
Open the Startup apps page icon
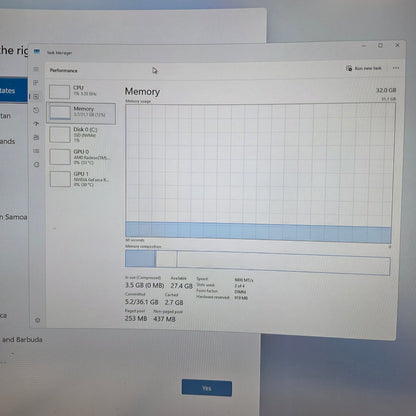[x=36, y=124]
